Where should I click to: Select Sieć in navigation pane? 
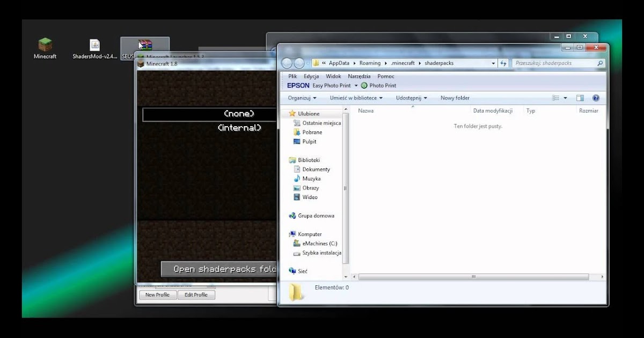(x=298, y=271)
